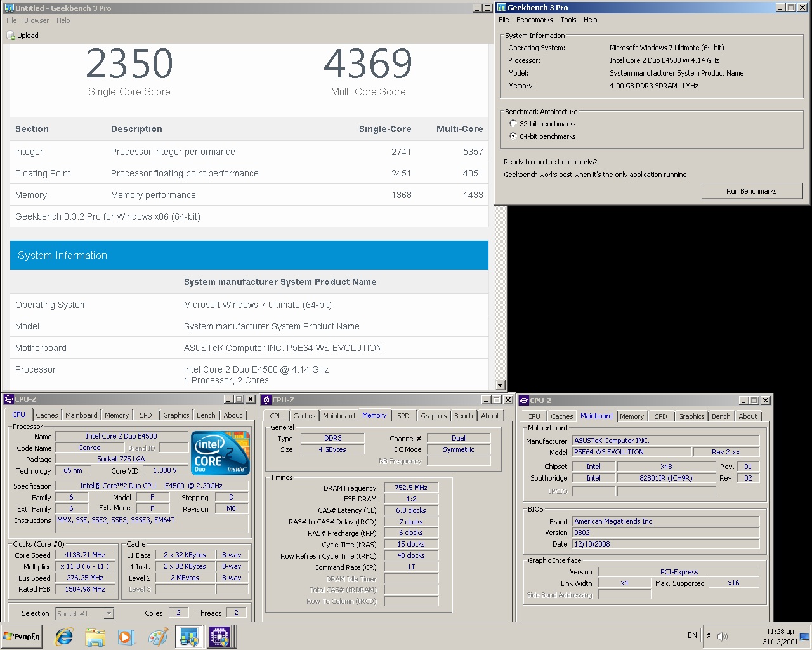Click Southbridge 82801IR (ICH9R) field
812x650 pixels.
pyautogui.click(x=666, y=478)
